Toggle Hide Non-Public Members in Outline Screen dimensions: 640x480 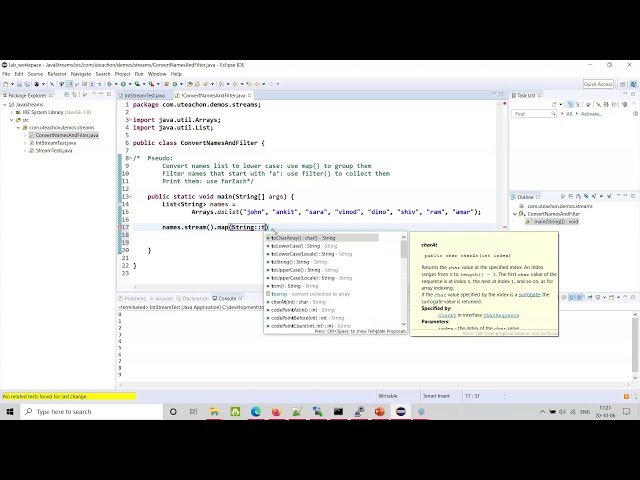click(x=601, y=196)
